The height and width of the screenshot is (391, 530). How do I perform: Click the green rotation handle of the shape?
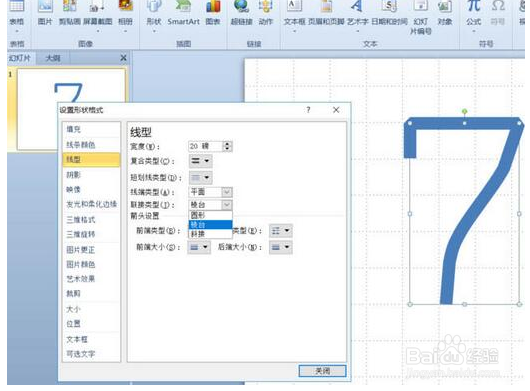465,111
